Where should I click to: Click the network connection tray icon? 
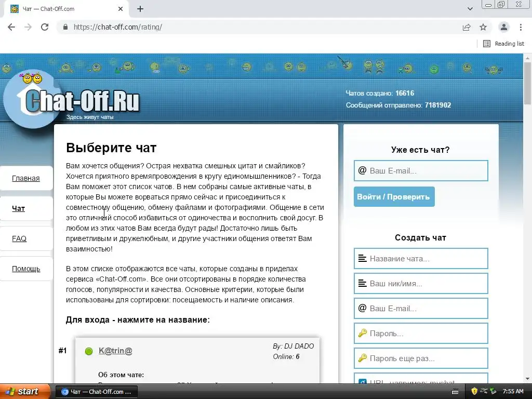pyautogui.click(x=484, y=391)
